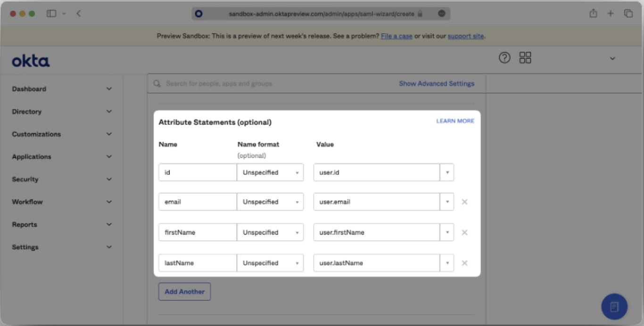Remove the email attribute row
This screenshot has height=326, width=644.
(x=464, y=202)
